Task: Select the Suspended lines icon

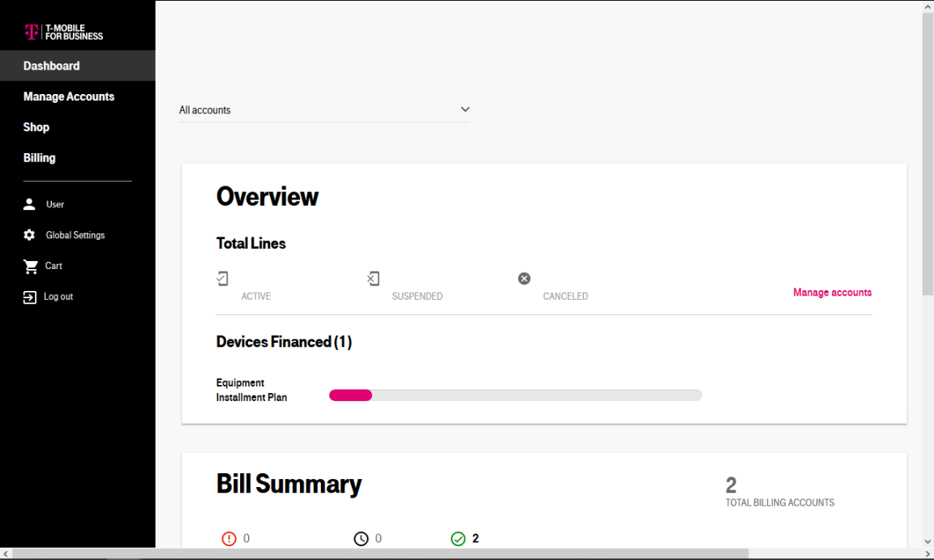Action: coord(373,278)
